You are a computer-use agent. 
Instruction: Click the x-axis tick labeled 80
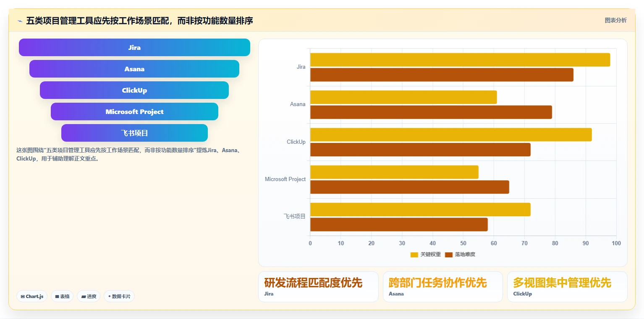[x=555, y=244]
